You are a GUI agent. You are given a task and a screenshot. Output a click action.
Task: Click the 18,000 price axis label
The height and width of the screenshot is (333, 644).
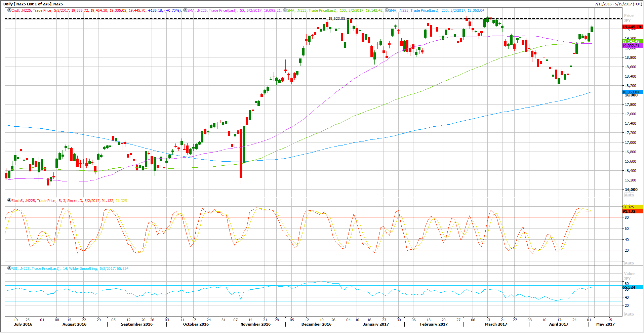click(x=631, y=95)
